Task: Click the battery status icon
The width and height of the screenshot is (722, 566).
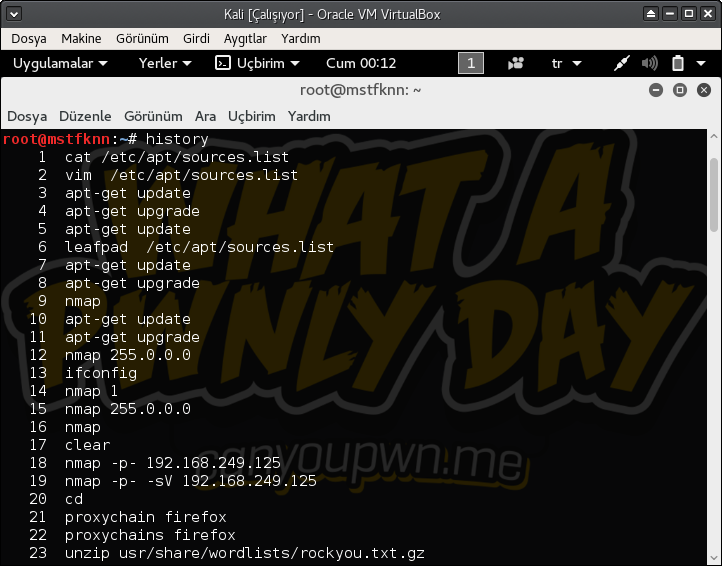Action: [677, 63]
